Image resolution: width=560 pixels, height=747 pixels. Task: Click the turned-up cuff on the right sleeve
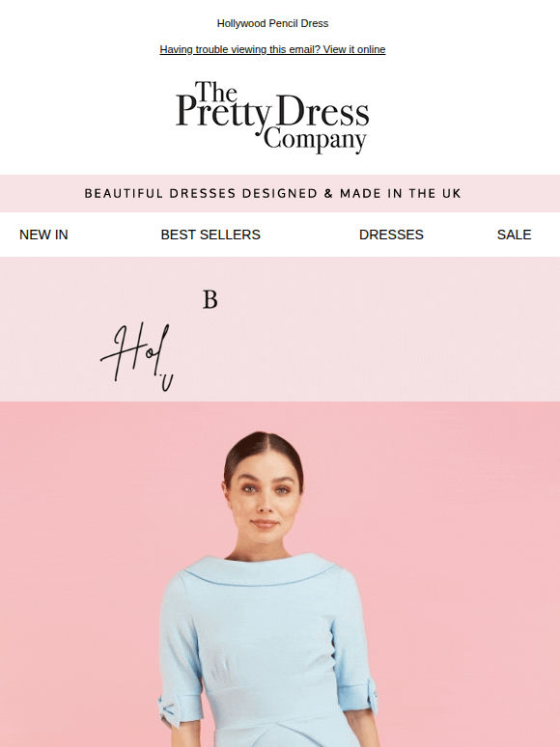[357, 695]
